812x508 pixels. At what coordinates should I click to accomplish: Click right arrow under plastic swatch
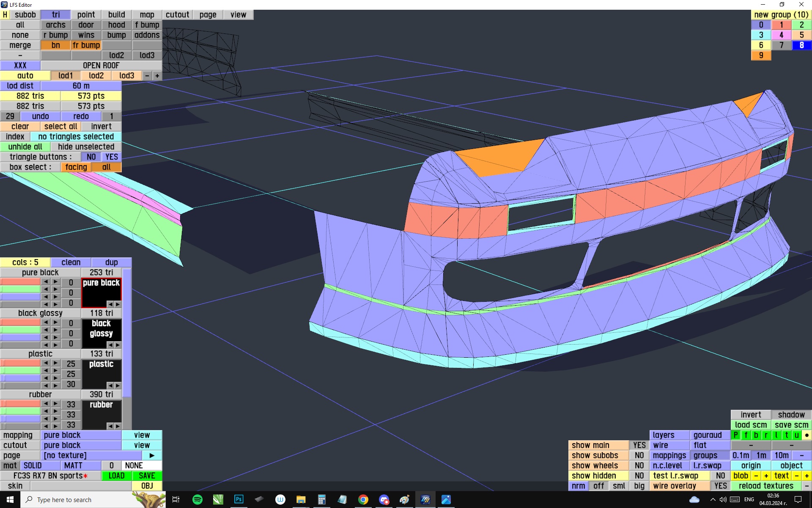pos(118,386)
